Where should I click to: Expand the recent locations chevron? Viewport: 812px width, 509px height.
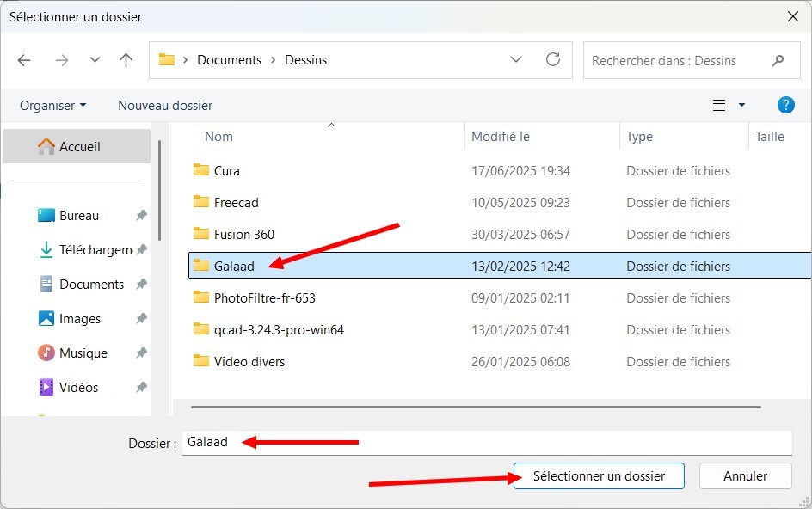[95, 60]
